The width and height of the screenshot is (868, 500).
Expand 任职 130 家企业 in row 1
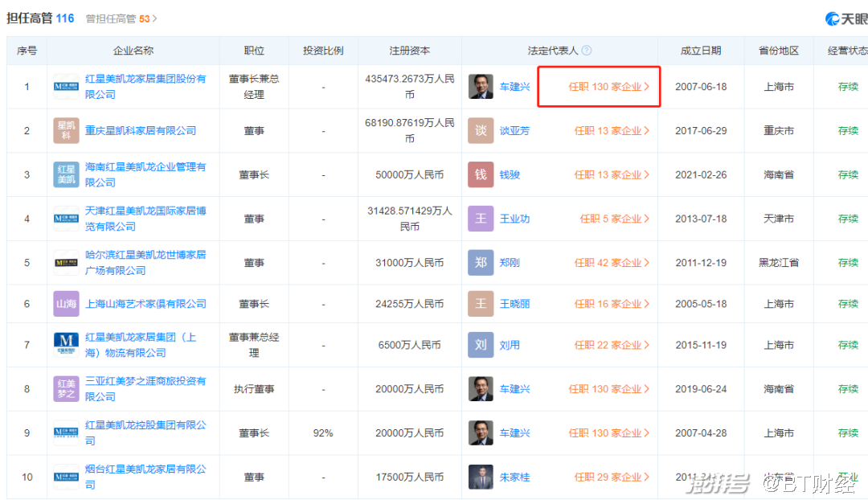click(x=608, y=87)
